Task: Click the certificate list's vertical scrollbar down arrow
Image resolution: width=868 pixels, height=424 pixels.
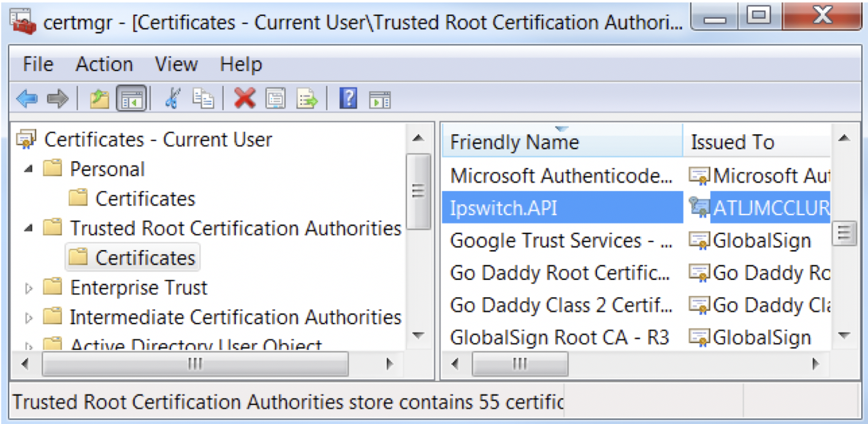Action: [x=844, y=335]
